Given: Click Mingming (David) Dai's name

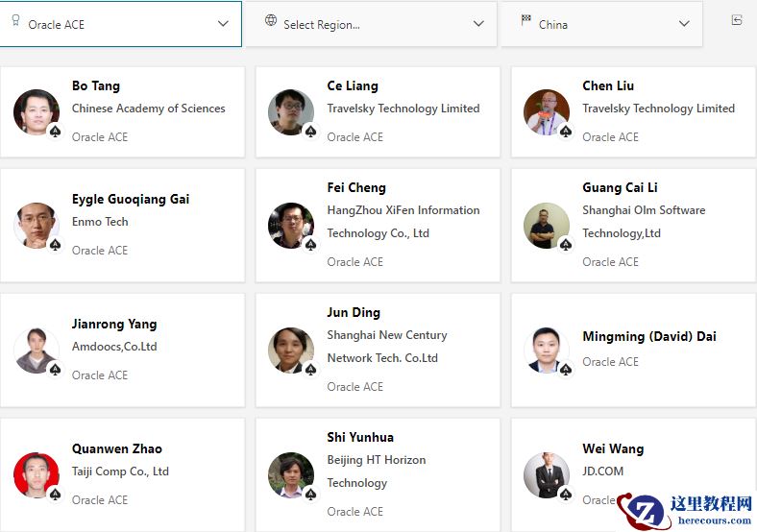Looking at the screenshot, I should point(648,336).
